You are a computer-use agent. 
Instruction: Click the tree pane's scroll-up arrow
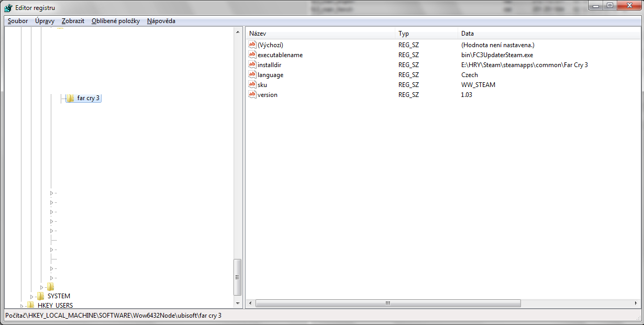pos(237,31)
